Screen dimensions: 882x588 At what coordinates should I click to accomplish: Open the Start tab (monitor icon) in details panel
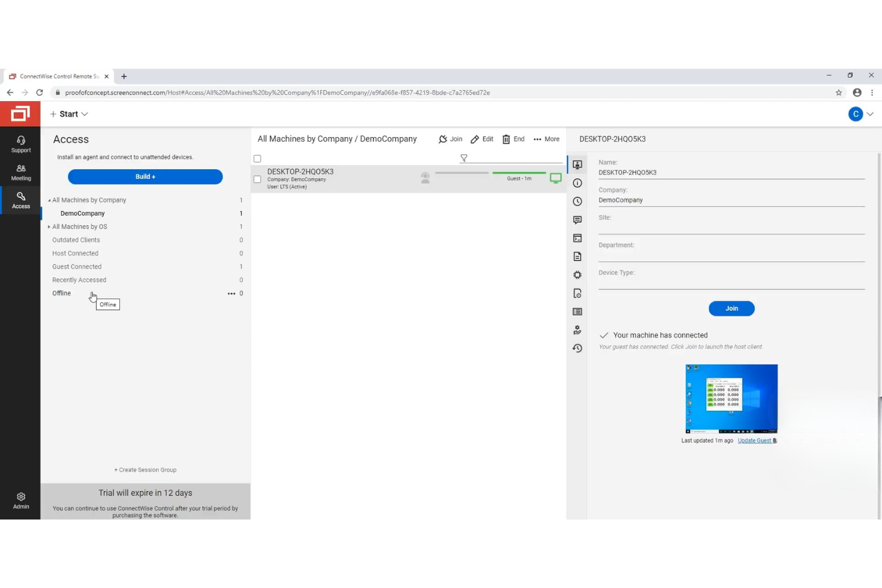click(x=577, y=164)
